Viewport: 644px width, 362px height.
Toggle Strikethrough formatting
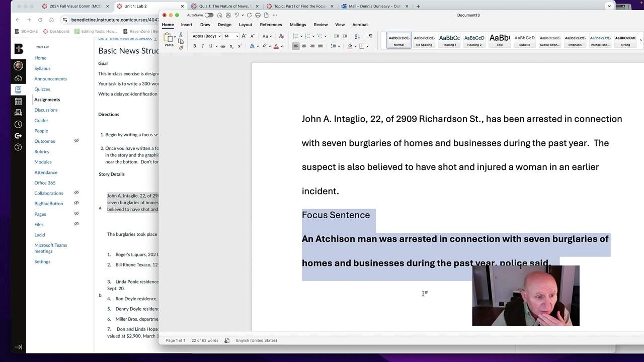point(223,46)
